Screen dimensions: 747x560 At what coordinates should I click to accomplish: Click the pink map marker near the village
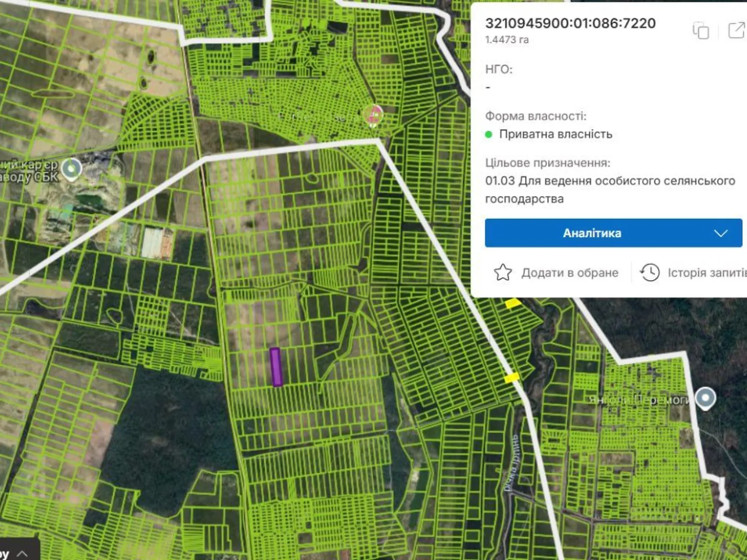(373, 115)
